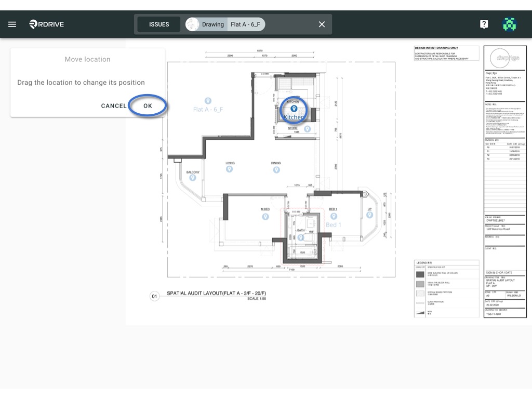Click the Drawing filter chip
Viewport: 532px width, 399px height.
pos(206,24)
